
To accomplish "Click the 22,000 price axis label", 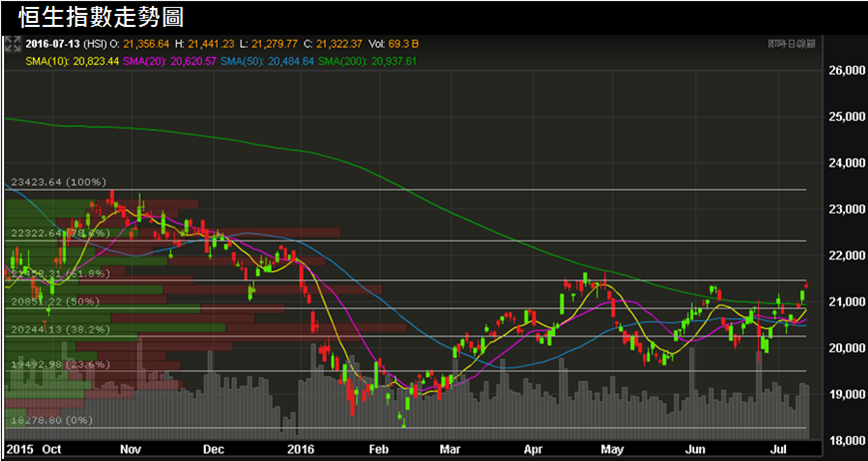I will 846,256.
